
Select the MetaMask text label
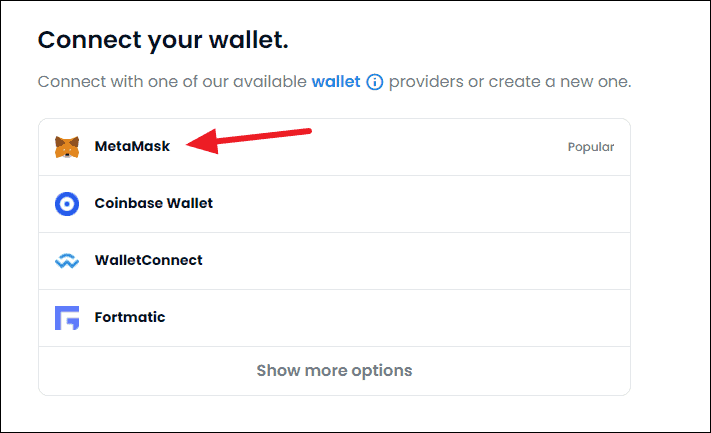click(132, 146)
